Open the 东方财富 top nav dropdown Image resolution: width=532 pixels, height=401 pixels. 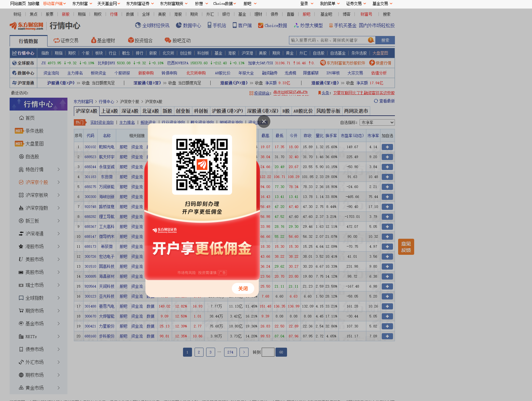tap(82, 4)
